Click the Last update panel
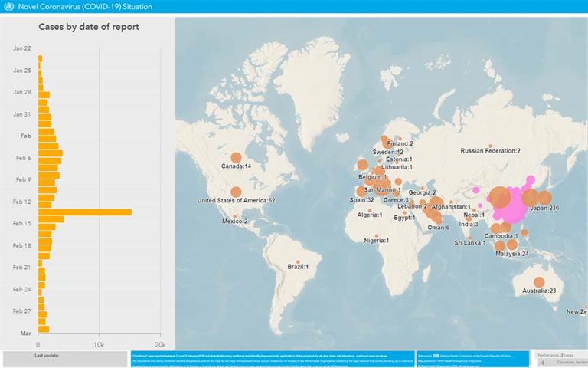This screenshot has width=588, height=368. 64,359
